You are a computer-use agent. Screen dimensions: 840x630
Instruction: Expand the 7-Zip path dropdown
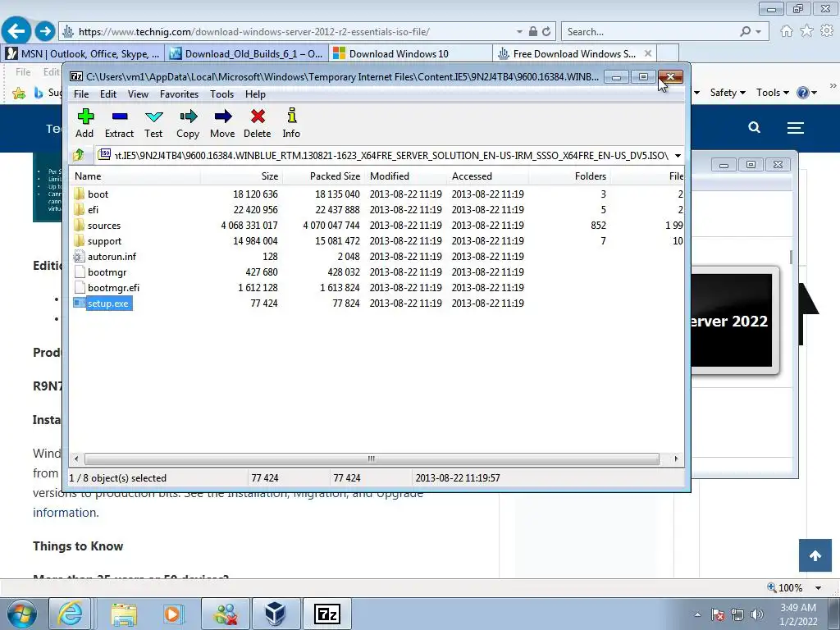pyautogui.click(x=678, y=155)
